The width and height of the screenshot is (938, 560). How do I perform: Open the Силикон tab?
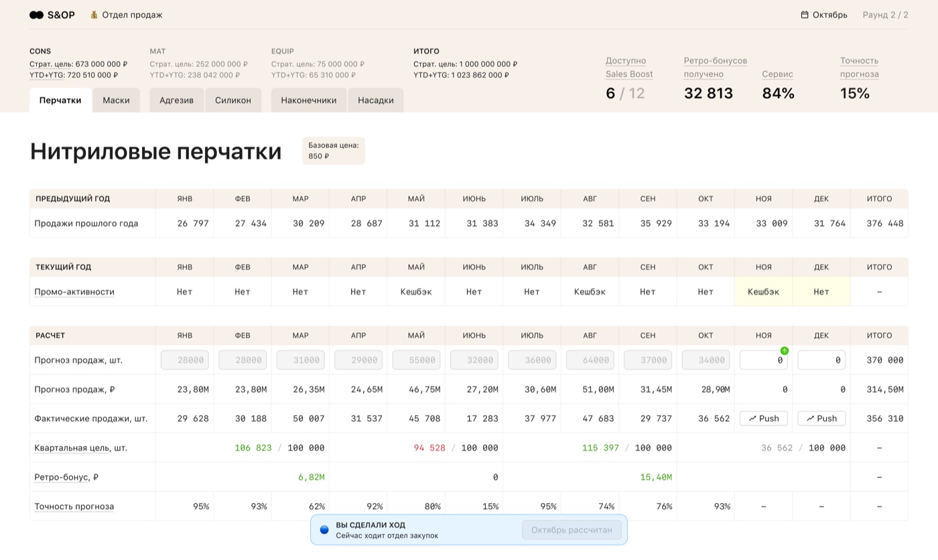[233, 100]
